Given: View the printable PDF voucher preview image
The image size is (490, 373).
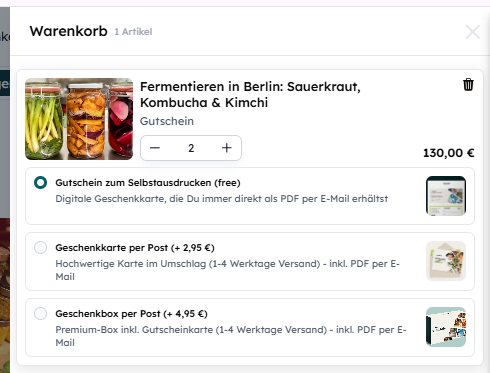Looking at the screenshot, I should point(446,196).
